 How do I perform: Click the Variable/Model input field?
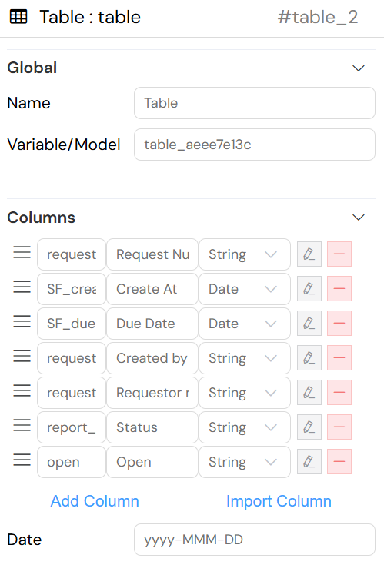pyautogui.click(x=255, y=145)
